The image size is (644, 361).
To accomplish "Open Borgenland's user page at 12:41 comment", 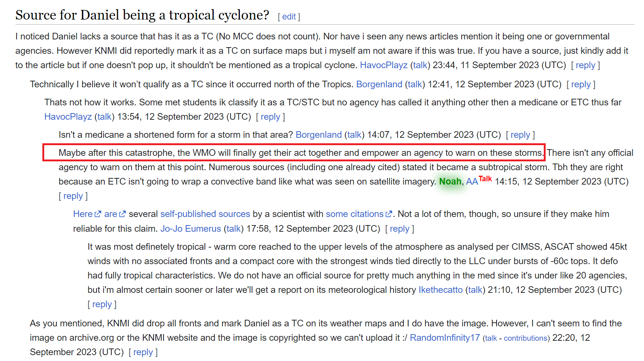I will 379,84.
